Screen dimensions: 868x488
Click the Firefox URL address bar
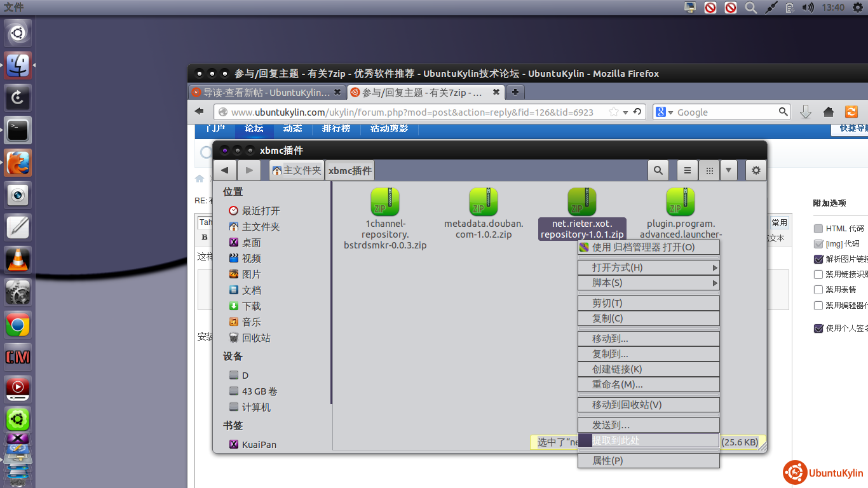point(413,112)
